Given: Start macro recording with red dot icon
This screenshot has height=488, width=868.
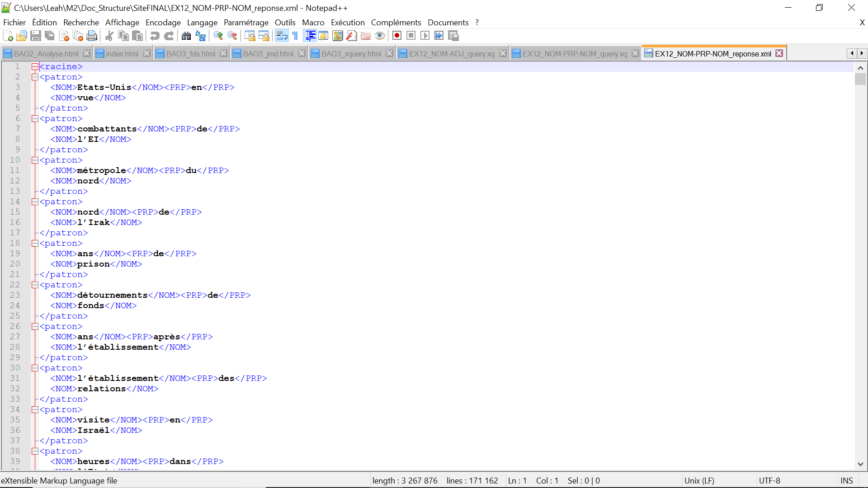Looking at the screenshot, I should pos(397,36).
